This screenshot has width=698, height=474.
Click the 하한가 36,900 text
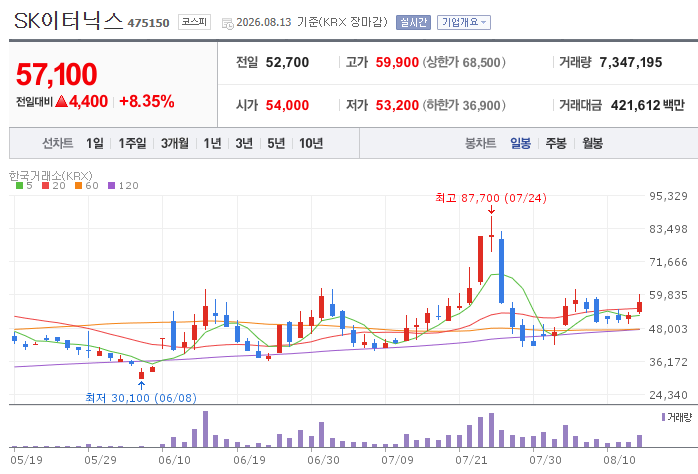[x=464, y=105]
